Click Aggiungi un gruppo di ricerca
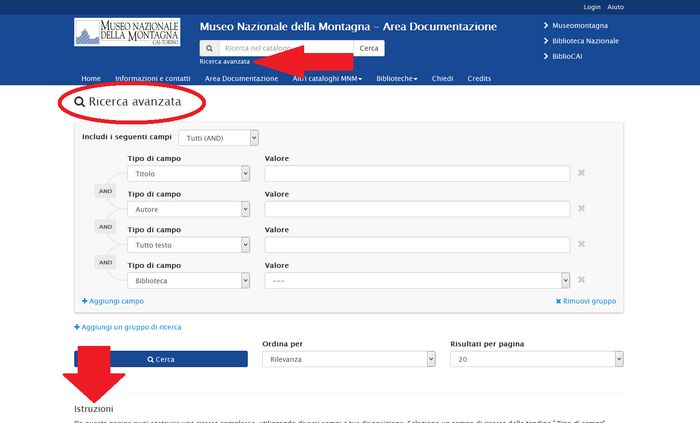 click(128, 327)
